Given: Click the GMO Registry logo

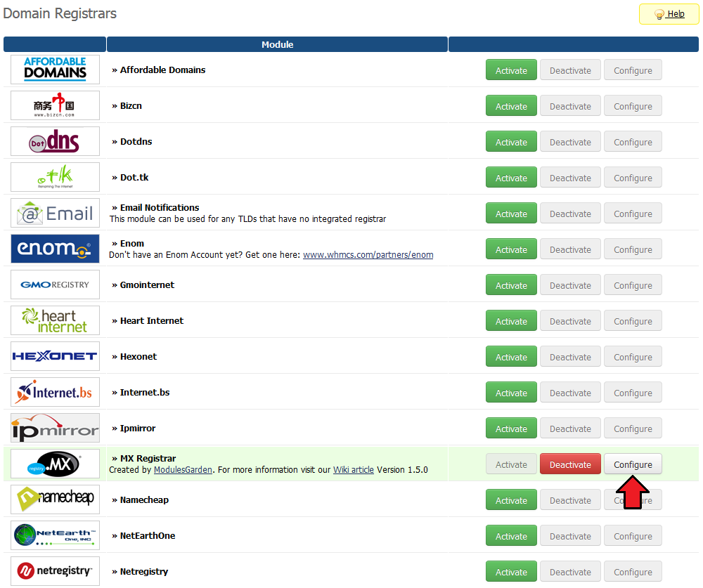Looking at the screenshot, I should pyautogui.click(x=55, y=285).
